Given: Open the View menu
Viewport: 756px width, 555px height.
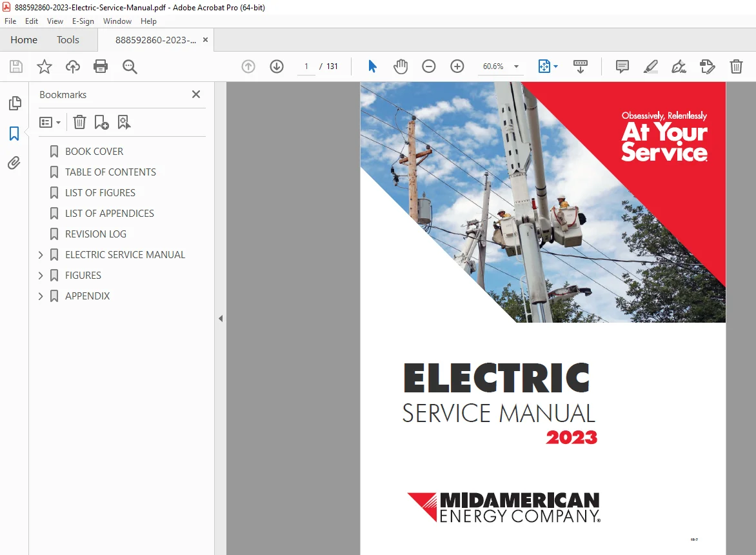Looking at the screenshot, I should 55,21.
